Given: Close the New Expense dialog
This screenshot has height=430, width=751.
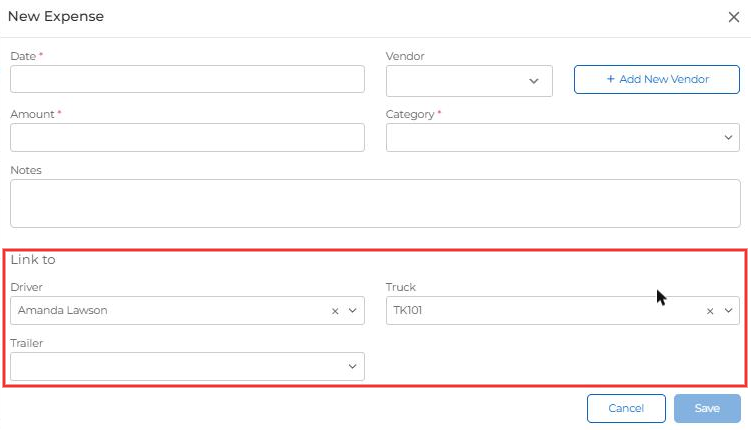Looking at the screenshot, I should [733, 17].
